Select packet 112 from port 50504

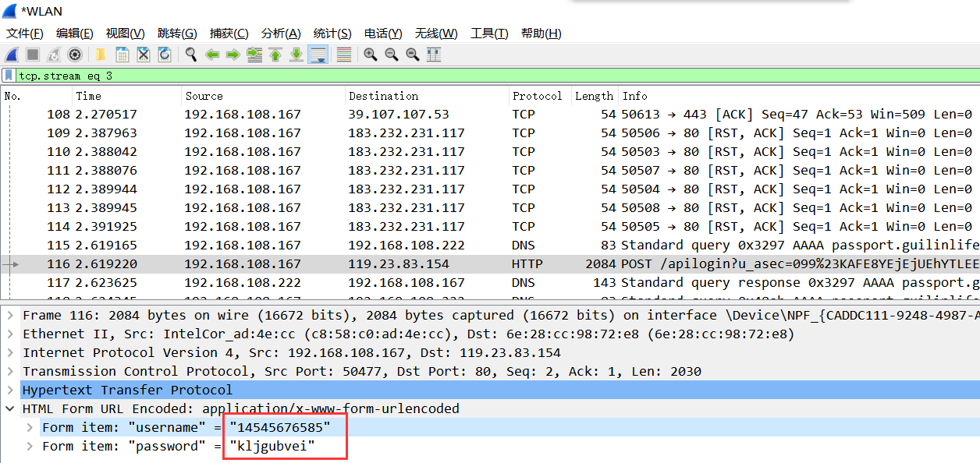point(490,189)
